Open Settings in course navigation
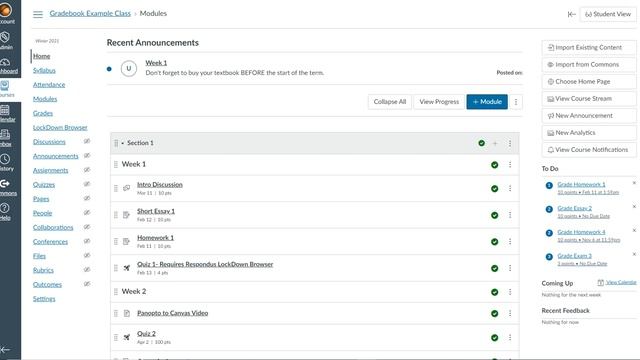Screen dimensions: 640x360 pyautogui.click(x=44, y=299)
